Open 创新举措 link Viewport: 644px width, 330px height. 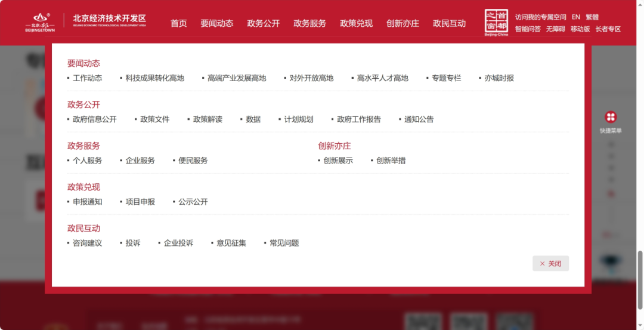pyautogui.click(x=391, y=161)
